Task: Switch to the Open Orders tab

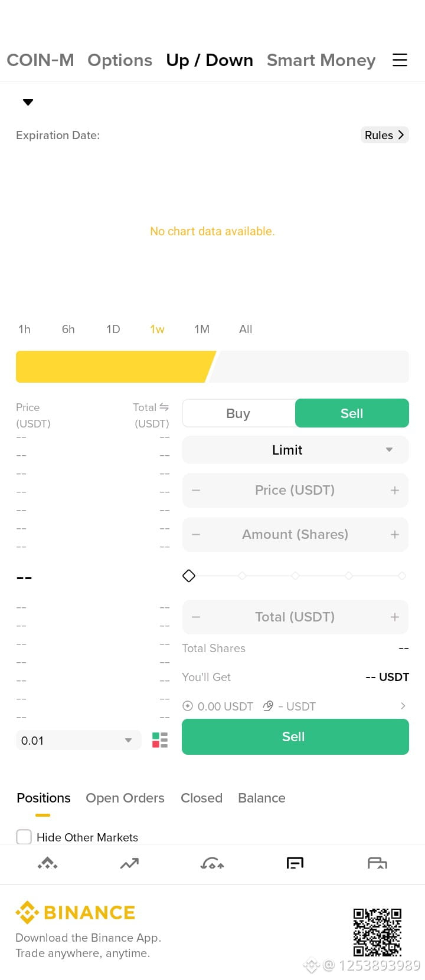Action: (125, 798)
